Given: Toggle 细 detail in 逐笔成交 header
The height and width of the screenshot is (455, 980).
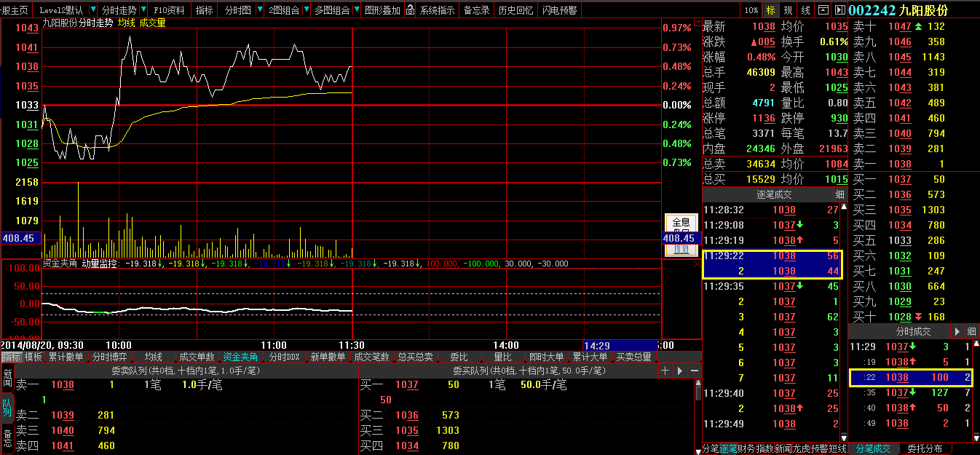Looking at the screenshot, I should tap(839, 194).
